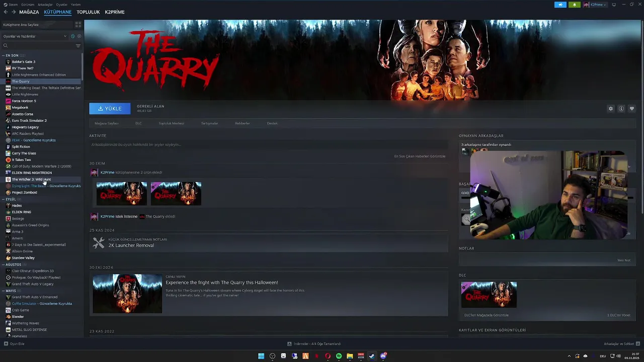Open The Quarry DLC thumbnail in DLC panel
The image size is (644, 362).
click(x=489, y=295)
